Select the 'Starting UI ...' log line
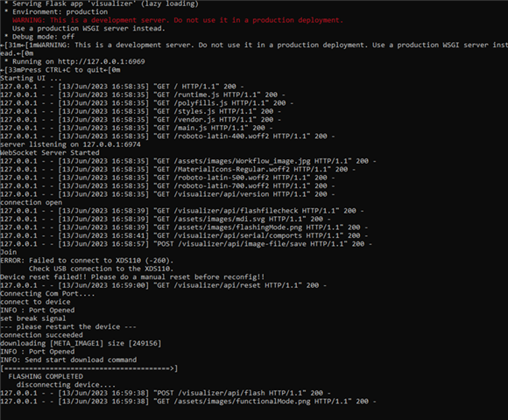508x420 pixels. coord(31,78)
